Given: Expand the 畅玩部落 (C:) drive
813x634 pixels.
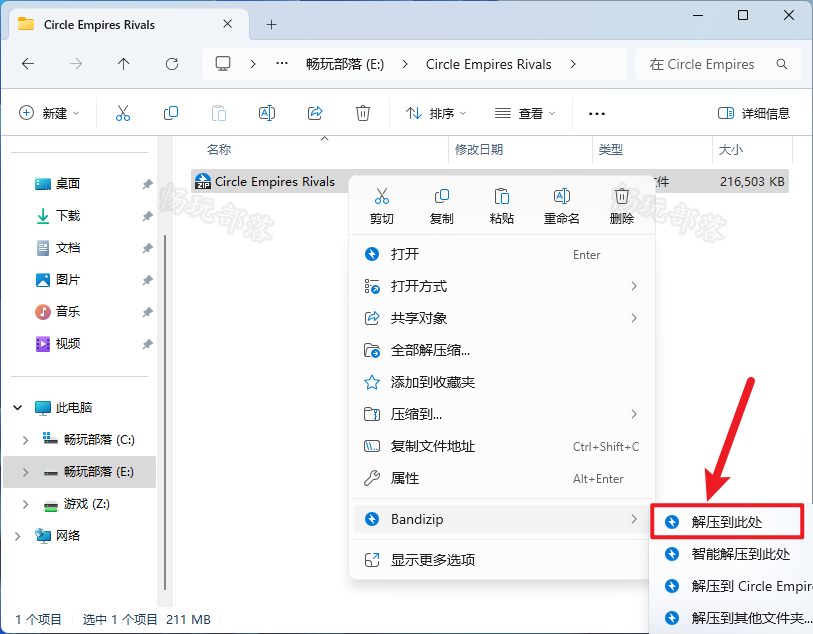Looking at the screenshot, I should coord(25,440).
